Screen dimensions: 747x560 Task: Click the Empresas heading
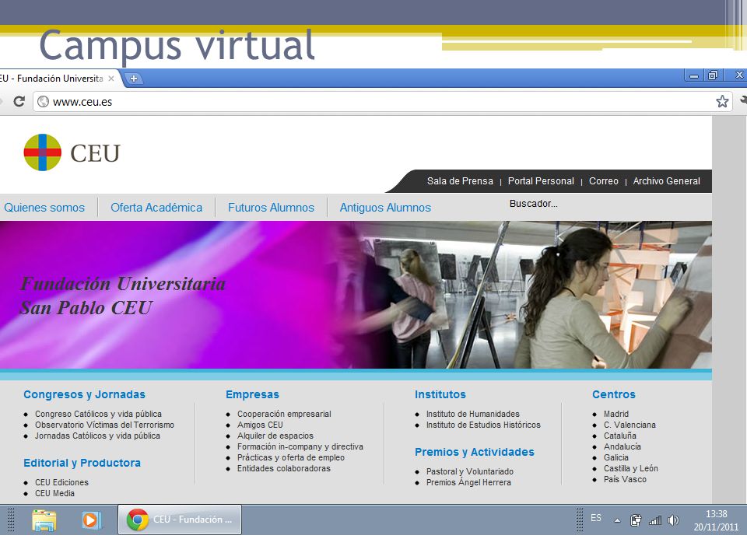pos(252,394)
